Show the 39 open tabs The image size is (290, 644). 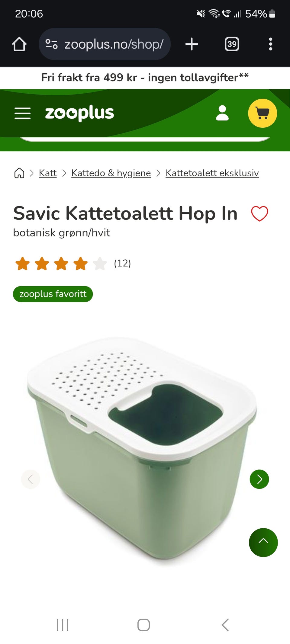(x=232, y=44)
